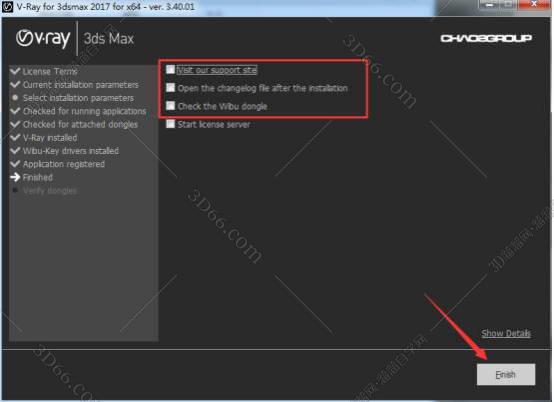The image size is (554, 402).
Task: Click 'Wibu-Key drivers installed' step
Action: click(x=71, y=151)
